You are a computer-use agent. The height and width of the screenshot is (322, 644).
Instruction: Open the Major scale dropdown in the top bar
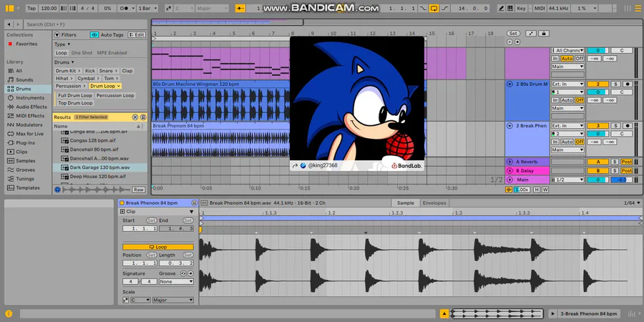click(212, 8)
